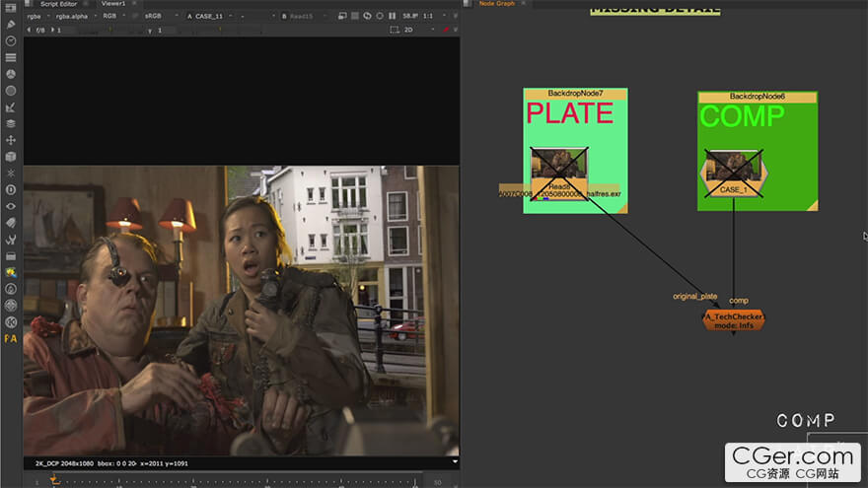This screenshot has height=488, width=868.
Task: Switch to the Script Editor tab
Action: 58,4
